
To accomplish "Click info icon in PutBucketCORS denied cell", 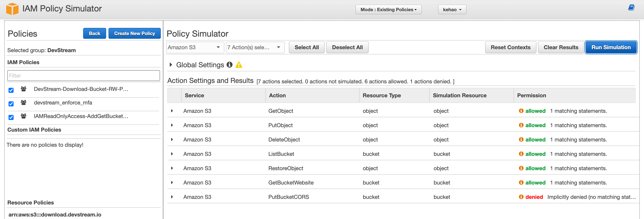I will coord(521,197).
